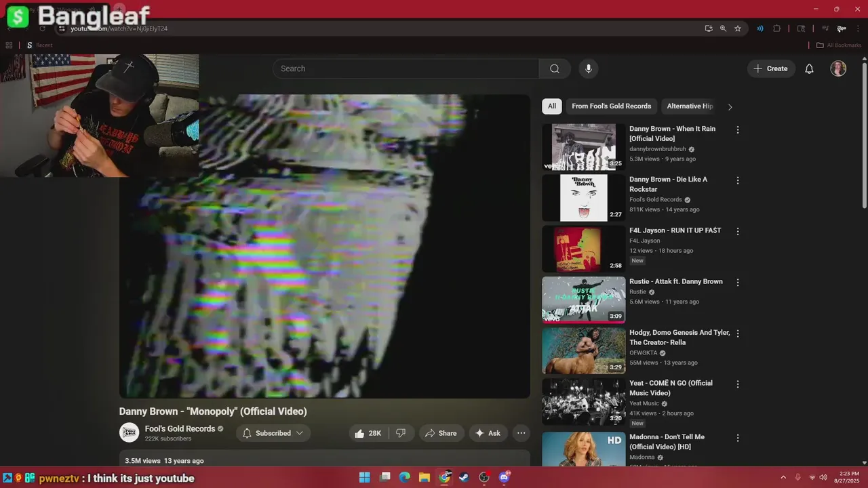Activate voice search microphone
This screenshot has height=488, width=868.
pyautogui.click(x=589, y=68)
